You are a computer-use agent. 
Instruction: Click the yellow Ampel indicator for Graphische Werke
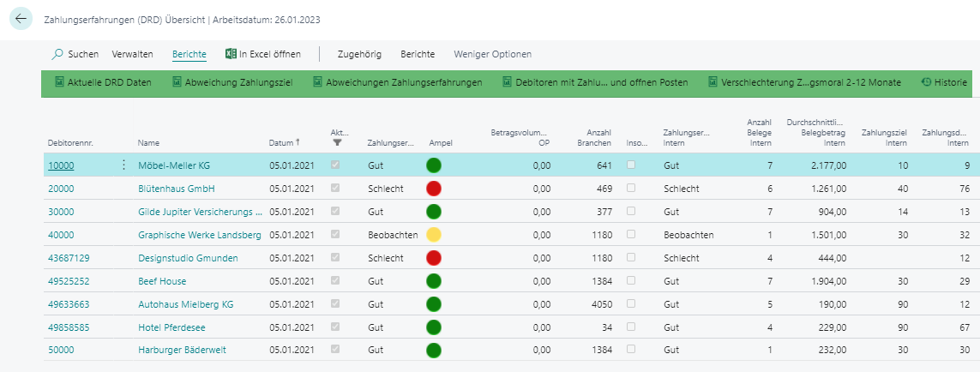pyautogui.click(x=434, y=234)
